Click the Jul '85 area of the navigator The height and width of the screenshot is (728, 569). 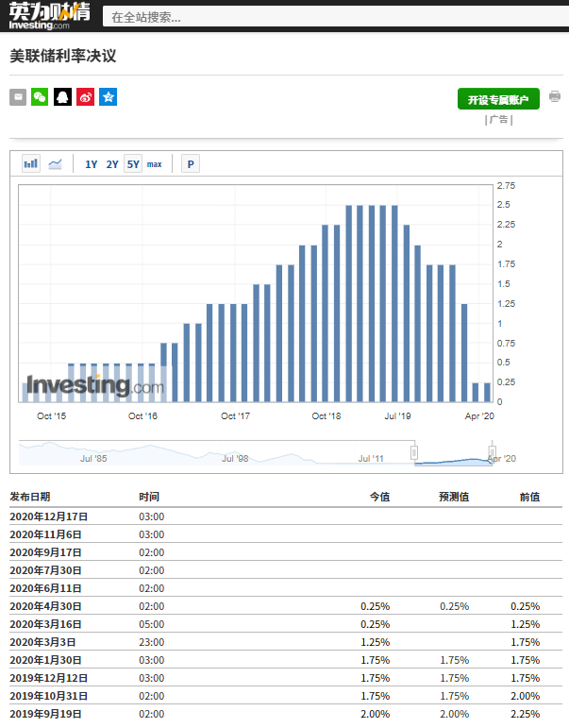pyautogui.click(x=93, y=458)
